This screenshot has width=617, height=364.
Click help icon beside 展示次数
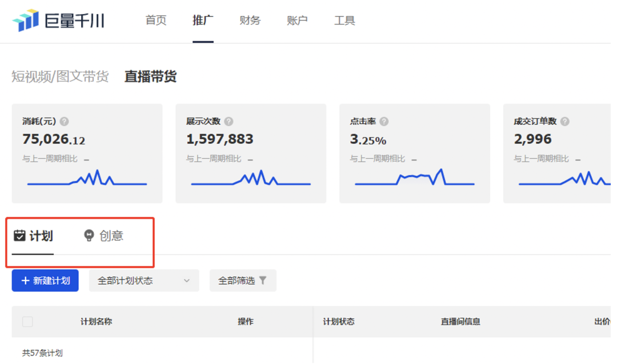point(229,122)
